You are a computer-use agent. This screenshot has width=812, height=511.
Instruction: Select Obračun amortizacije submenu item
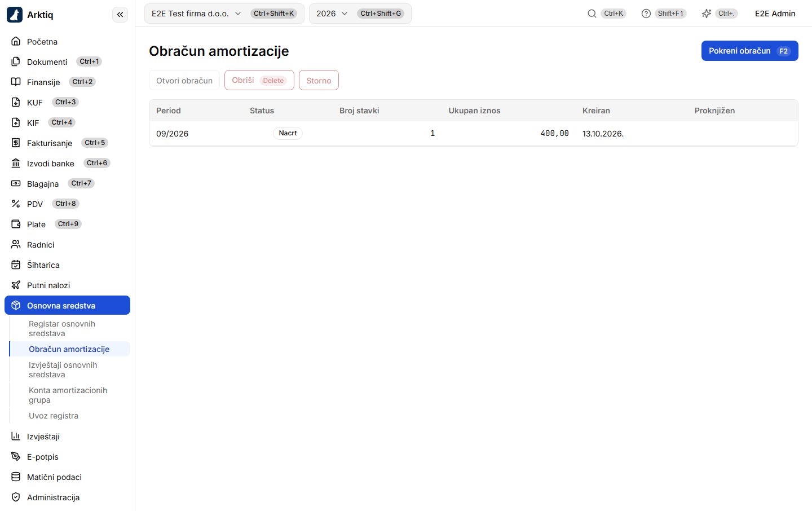(x=69, y=349)
